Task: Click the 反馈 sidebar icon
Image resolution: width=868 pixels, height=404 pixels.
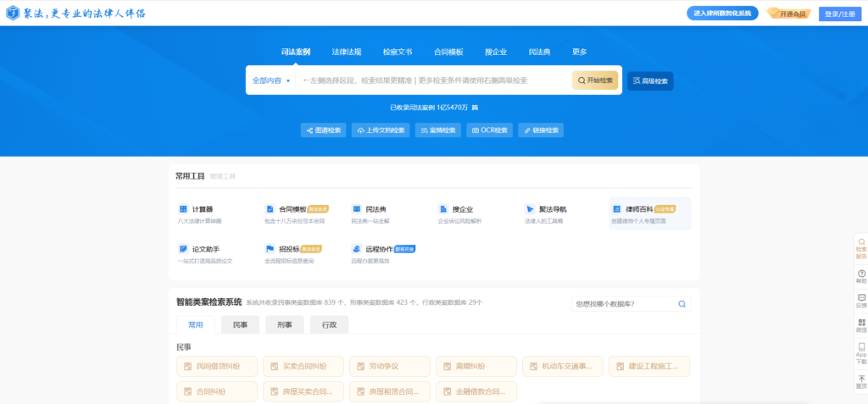Action: [x=861, y=298]
